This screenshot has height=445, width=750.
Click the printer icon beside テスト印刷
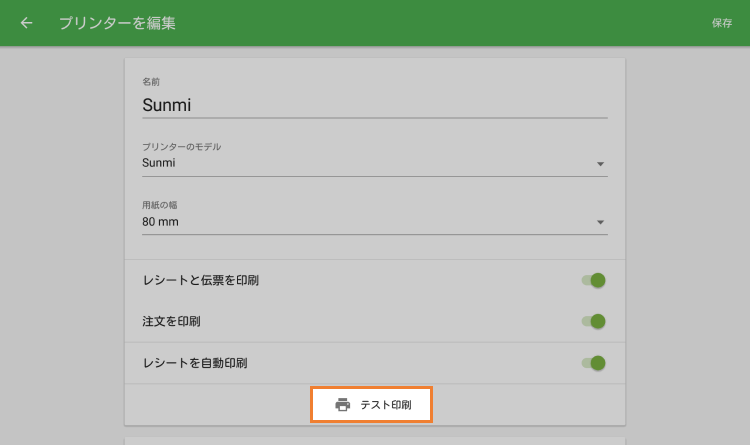point(343,405)
